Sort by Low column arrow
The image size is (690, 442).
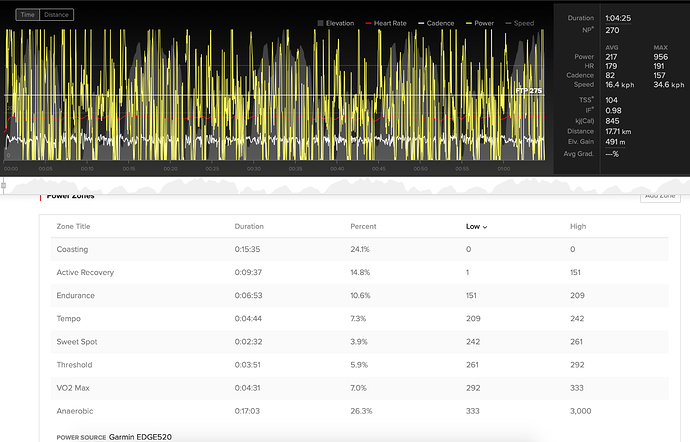click(x=485, y=227)
